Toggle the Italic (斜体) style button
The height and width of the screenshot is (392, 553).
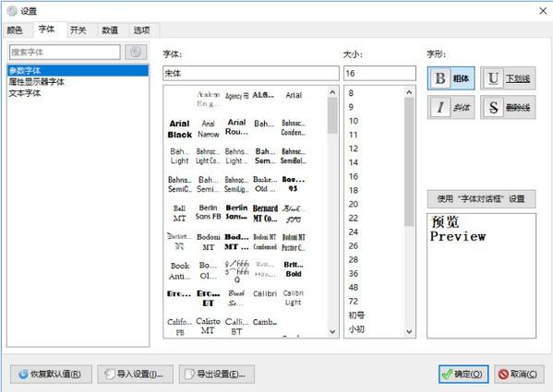(451, 107)
